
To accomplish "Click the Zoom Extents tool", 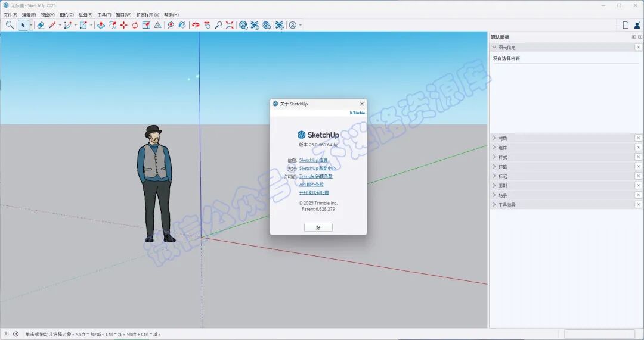I will coord(230,25).
